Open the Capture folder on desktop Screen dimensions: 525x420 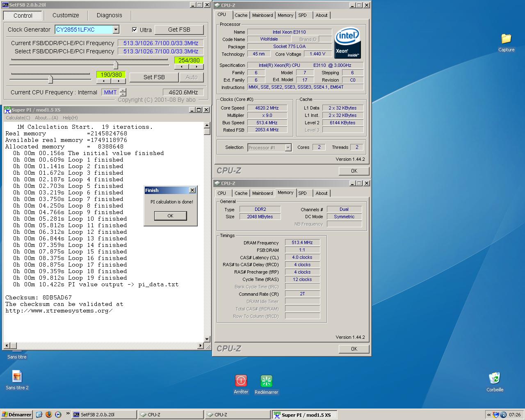506,43
